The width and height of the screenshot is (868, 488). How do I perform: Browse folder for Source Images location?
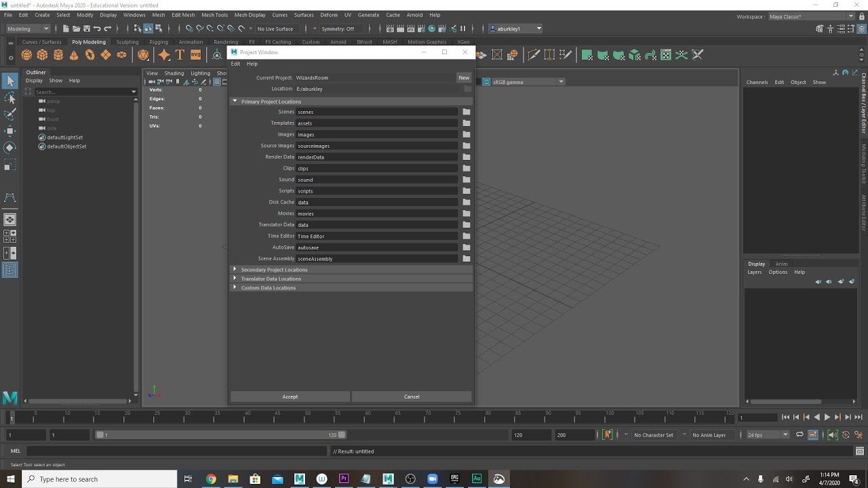(467, 146)
